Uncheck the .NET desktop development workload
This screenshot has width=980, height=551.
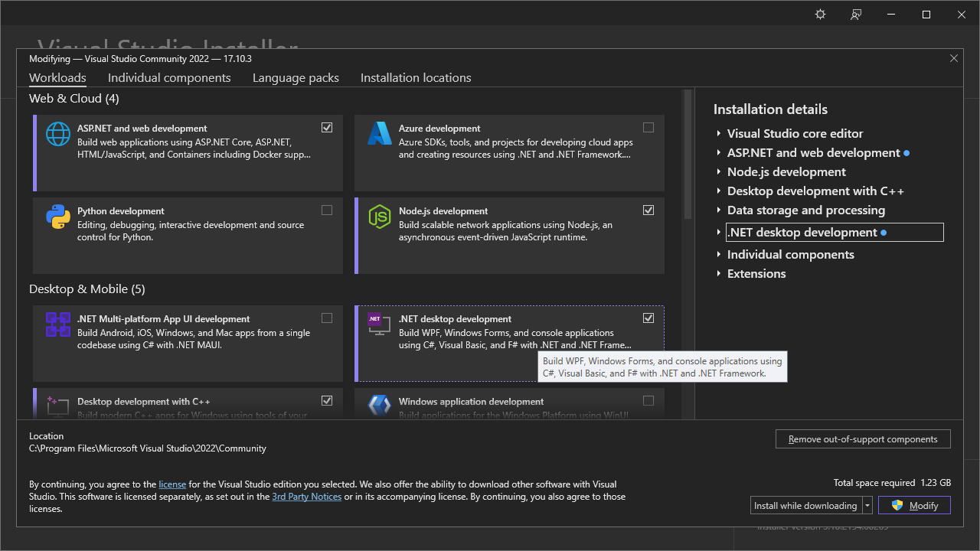click(x=648, y=318)
